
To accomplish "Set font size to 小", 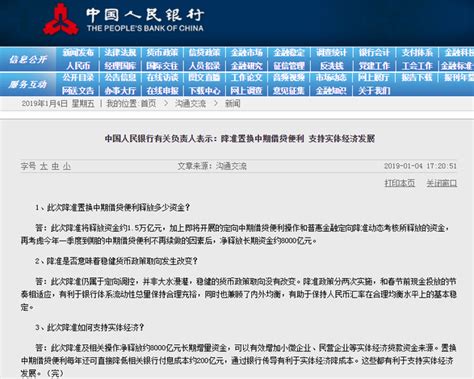I will click(67, 166).
